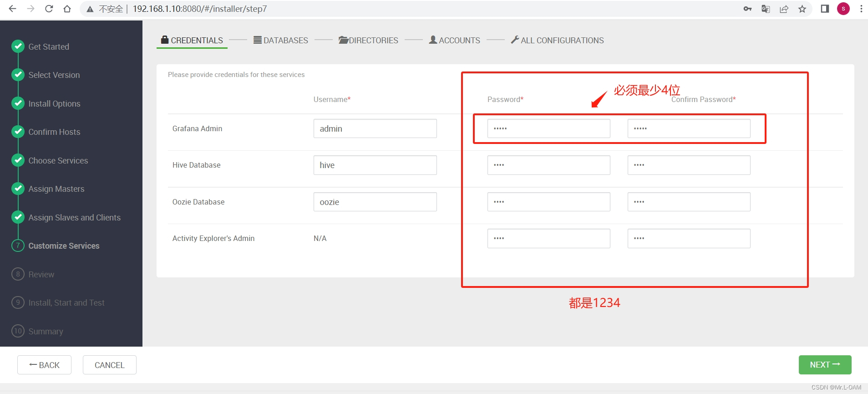Click the translate page icon
868x394 pixels.
(766, 9)
